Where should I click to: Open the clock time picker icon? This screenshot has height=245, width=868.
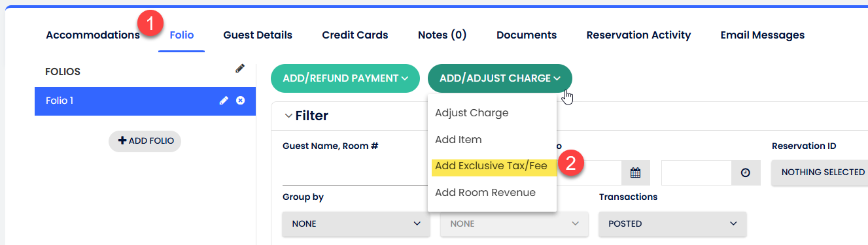745,173
